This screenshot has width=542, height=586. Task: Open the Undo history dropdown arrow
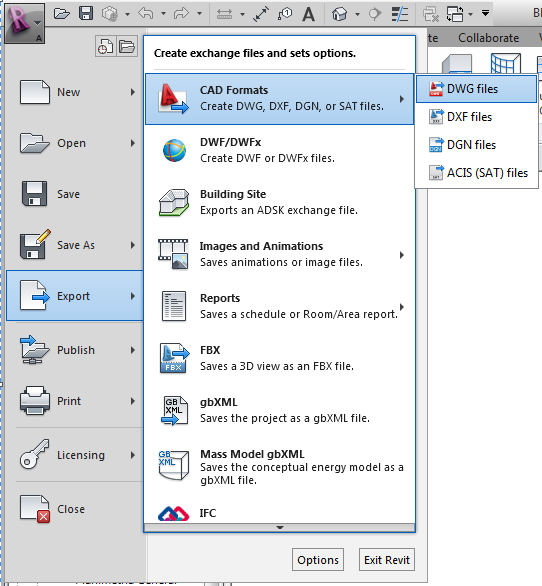click(163, 14)
